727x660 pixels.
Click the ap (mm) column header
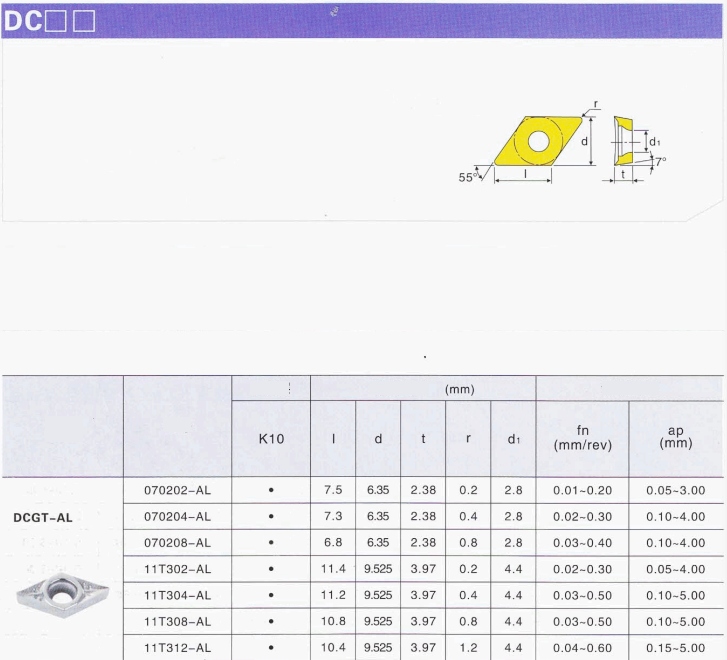tap(676, 437)
